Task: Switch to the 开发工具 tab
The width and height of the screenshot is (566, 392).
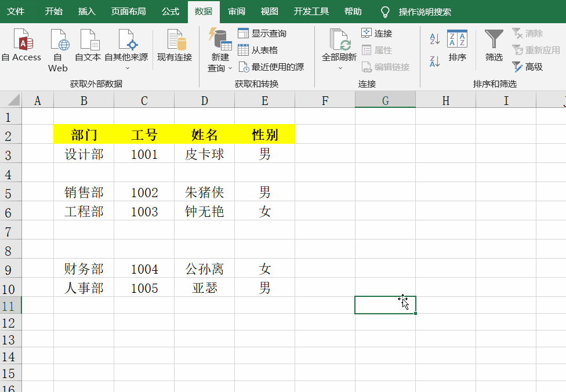Action: pos(311,12)
